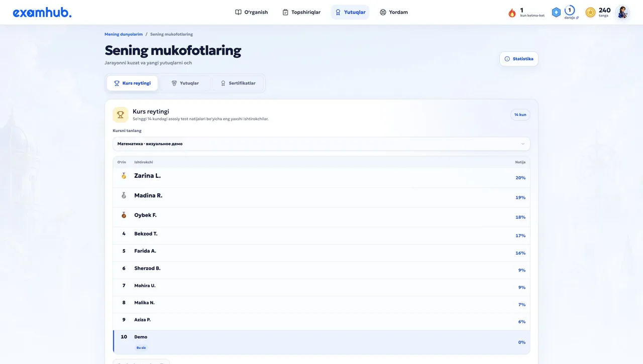
Task: Select participant Madina R.
Action: pos(148,195)
